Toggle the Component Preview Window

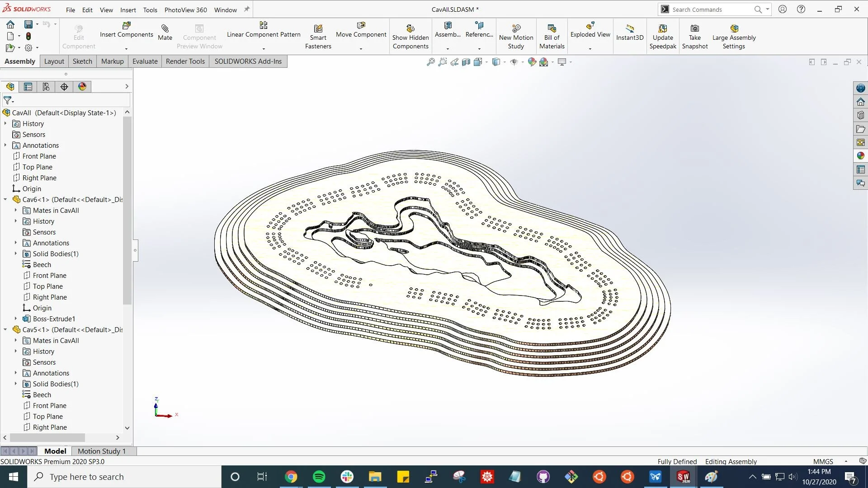coord(199,35)
